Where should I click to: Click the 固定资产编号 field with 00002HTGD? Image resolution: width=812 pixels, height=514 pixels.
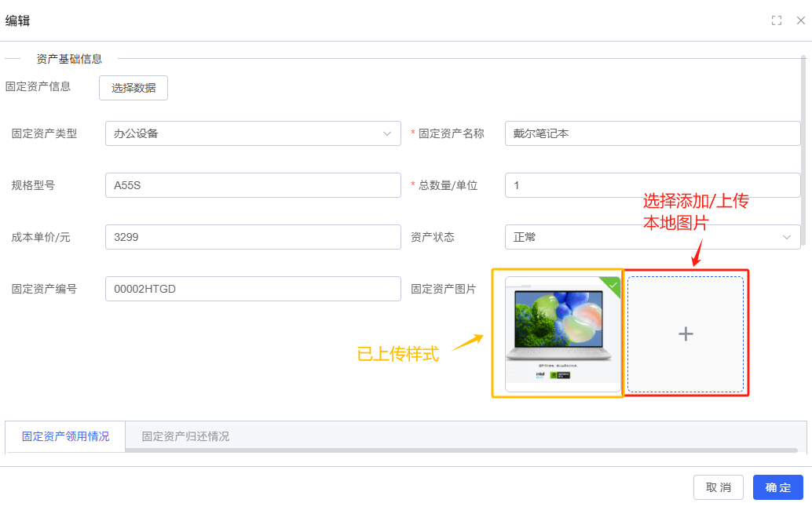pos(253,289)
